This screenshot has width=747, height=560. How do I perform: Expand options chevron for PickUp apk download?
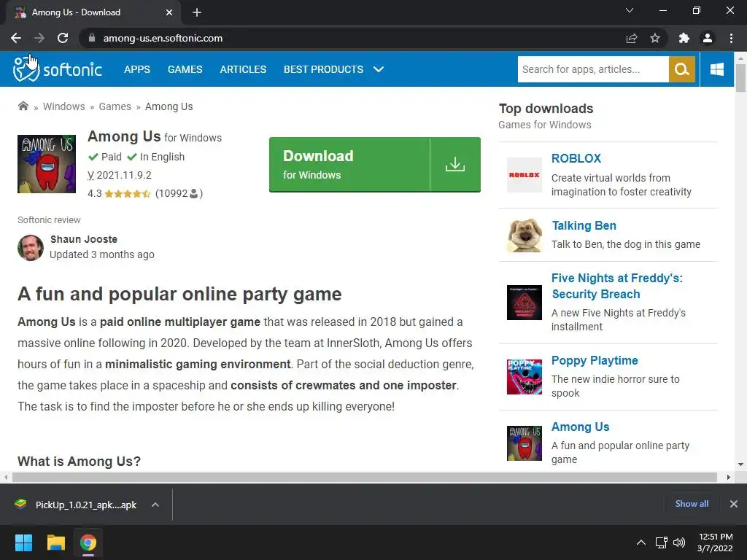(x=155, y=505)
